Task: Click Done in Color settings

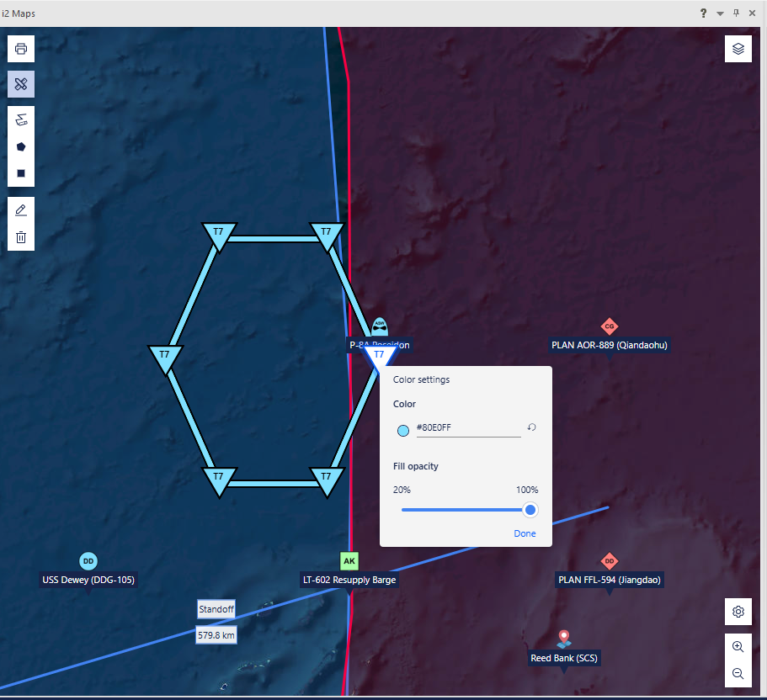Action: (525, 533)
